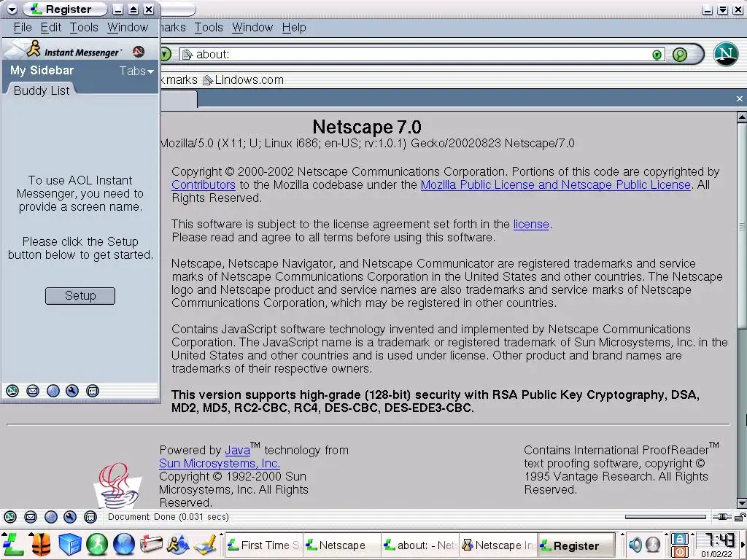Viewport: 747px width, 560px height.
Task: Click the green Search magnifier button
Action: [680, 55]
